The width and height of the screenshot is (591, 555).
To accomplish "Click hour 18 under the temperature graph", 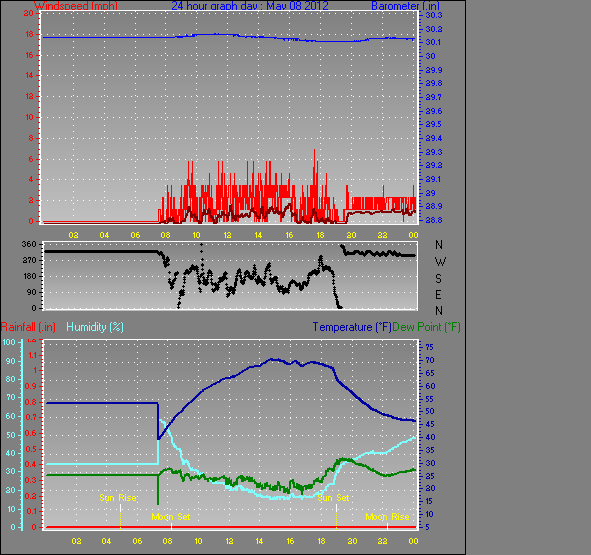I will [321, 541].
